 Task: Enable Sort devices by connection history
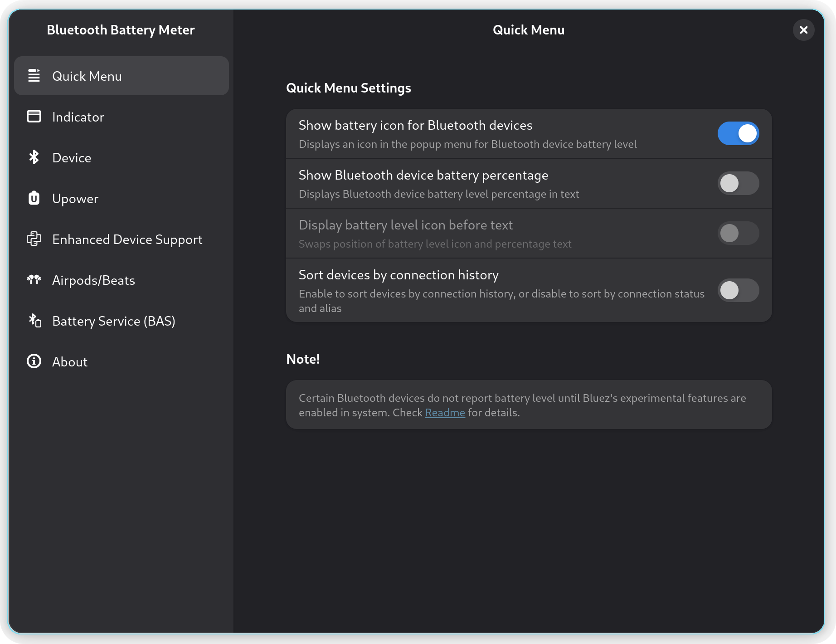[x=738, y=290]
